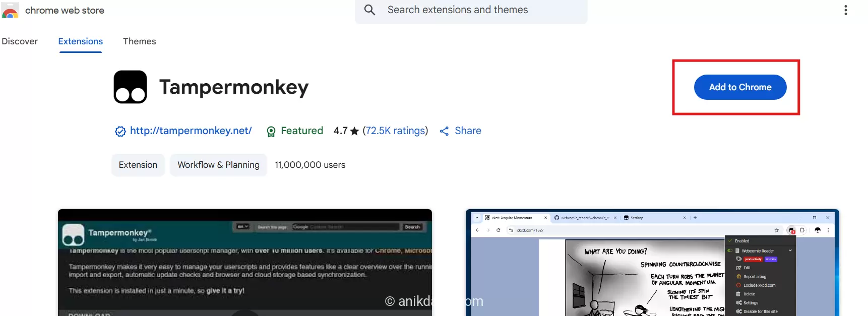Click the Add to Chrome button

point(740,87)
